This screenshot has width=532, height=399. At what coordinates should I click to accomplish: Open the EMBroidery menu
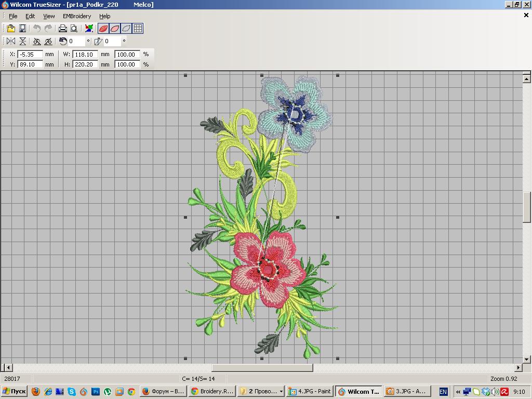coord(77,16)
